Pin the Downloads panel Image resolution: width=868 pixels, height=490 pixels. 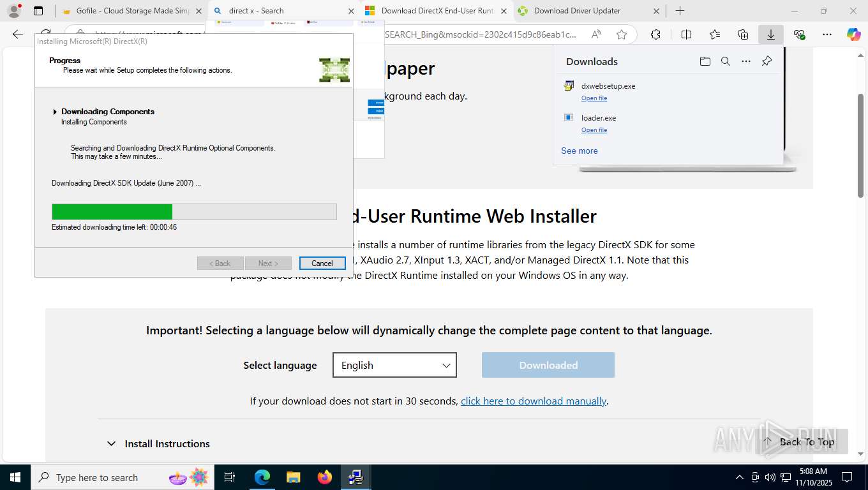tap(767, 61)
